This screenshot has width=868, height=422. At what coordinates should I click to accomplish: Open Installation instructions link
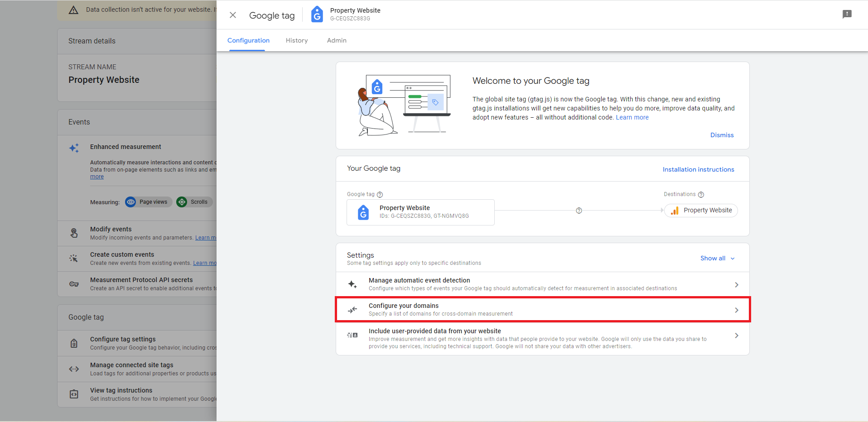tap(698, 169)
